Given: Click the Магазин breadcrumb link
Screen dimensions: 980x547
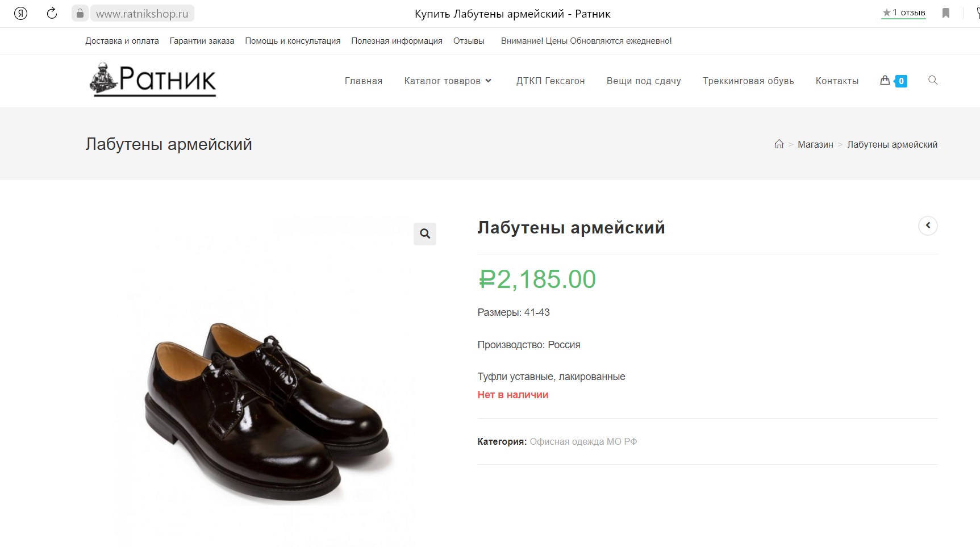Looking at the screenshot, I should [x=815, y=144].
